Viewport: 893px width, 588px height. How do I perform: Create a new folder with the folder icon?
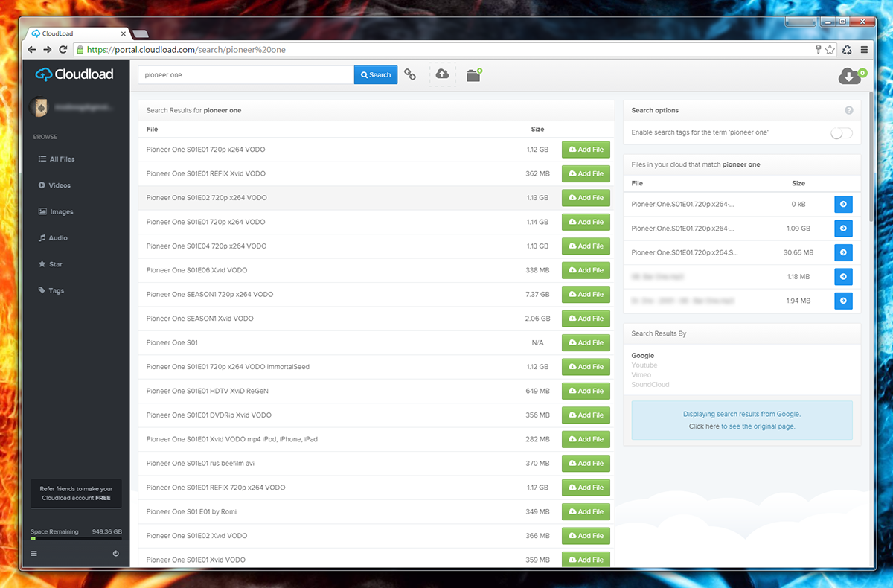pyautogui.click(x=473, y=74)
